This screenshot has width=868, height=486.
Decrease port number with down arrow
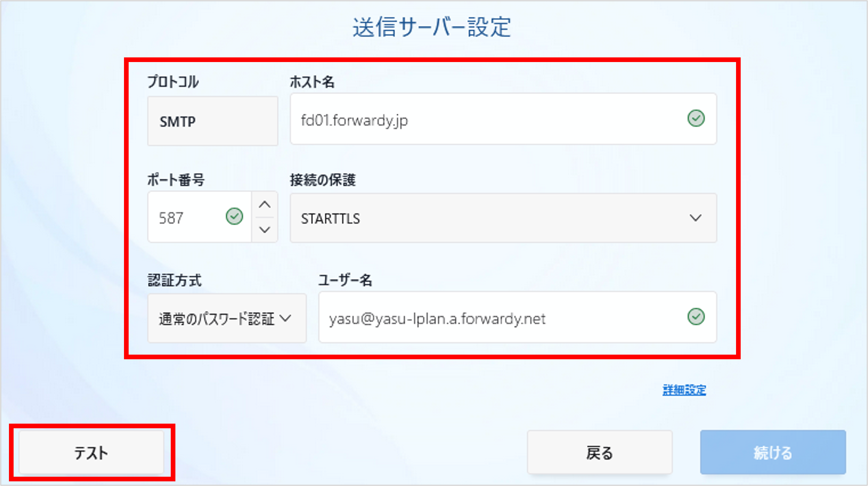coord(265,230)
